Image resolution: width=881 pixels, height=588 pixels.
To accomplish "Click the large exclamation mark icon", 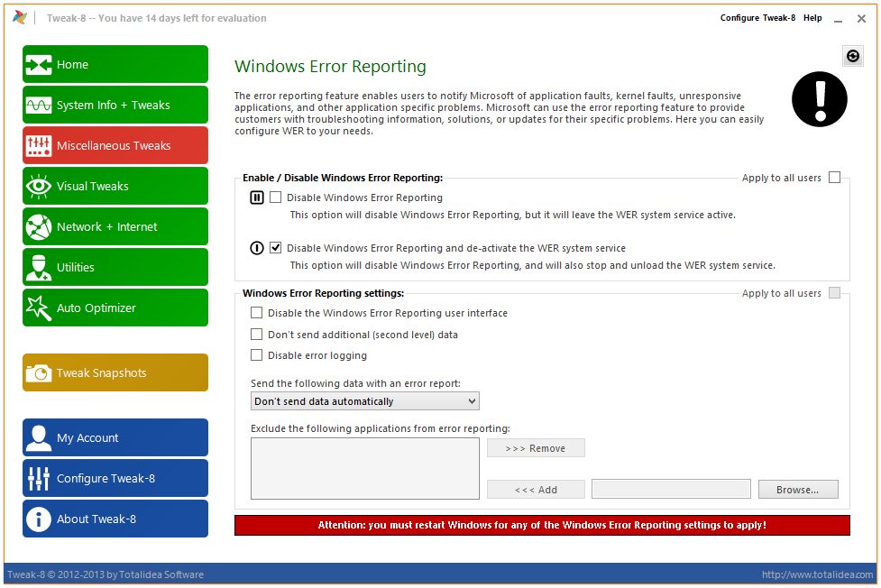I will pyautogui.click(x=819, y=99).
